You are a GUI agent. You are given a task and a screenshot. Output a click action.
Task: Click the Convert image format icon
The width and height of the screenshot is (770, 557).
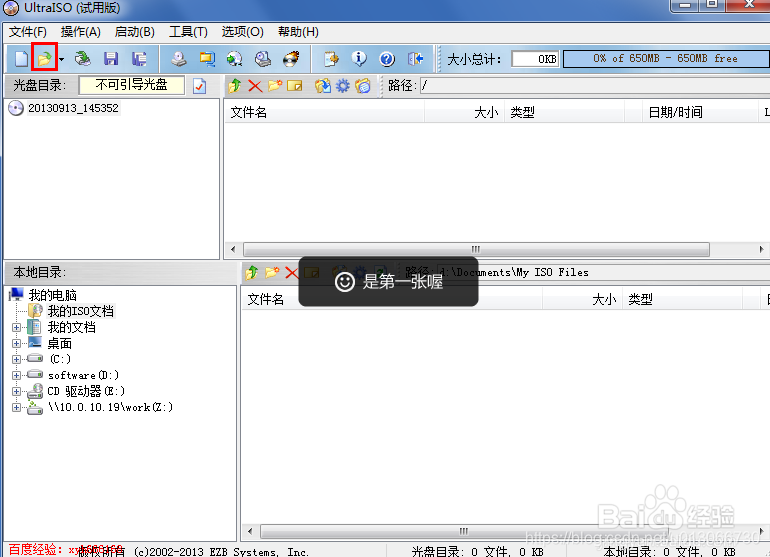207,59
